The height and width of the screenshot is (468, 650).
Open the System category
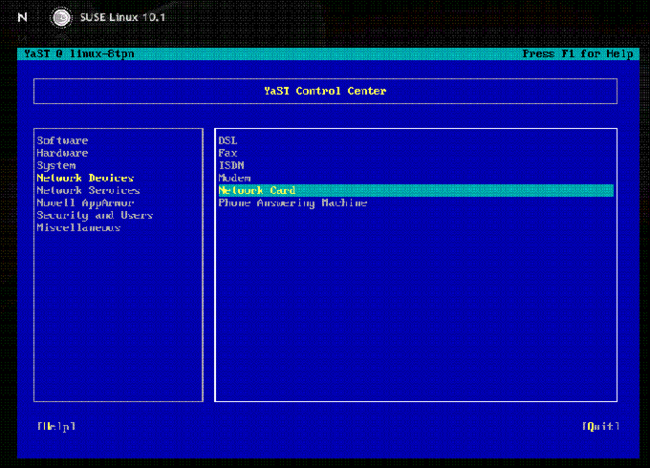(x=56, y=165)
